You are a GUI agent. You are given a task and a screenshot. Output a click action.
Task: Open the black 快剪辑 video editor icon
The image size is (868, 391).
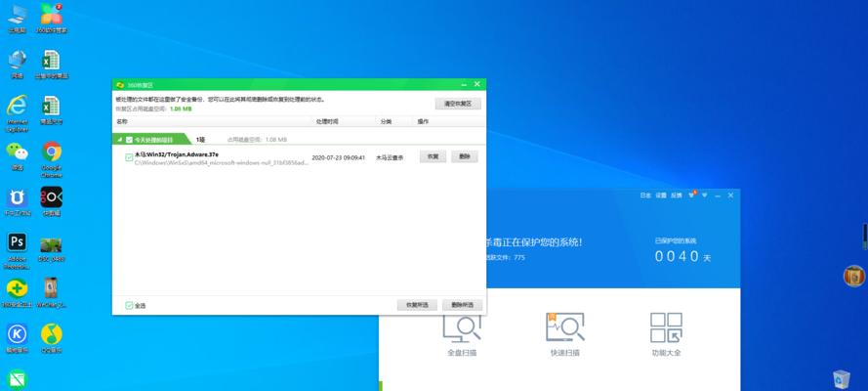click(x=52, y=201)
